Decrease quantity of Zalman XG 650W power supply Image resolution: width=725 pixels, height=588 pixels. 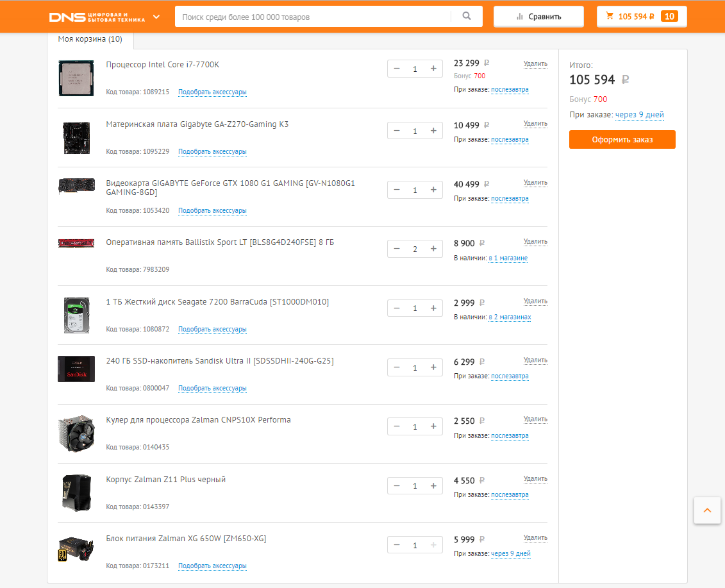point(397,545)
